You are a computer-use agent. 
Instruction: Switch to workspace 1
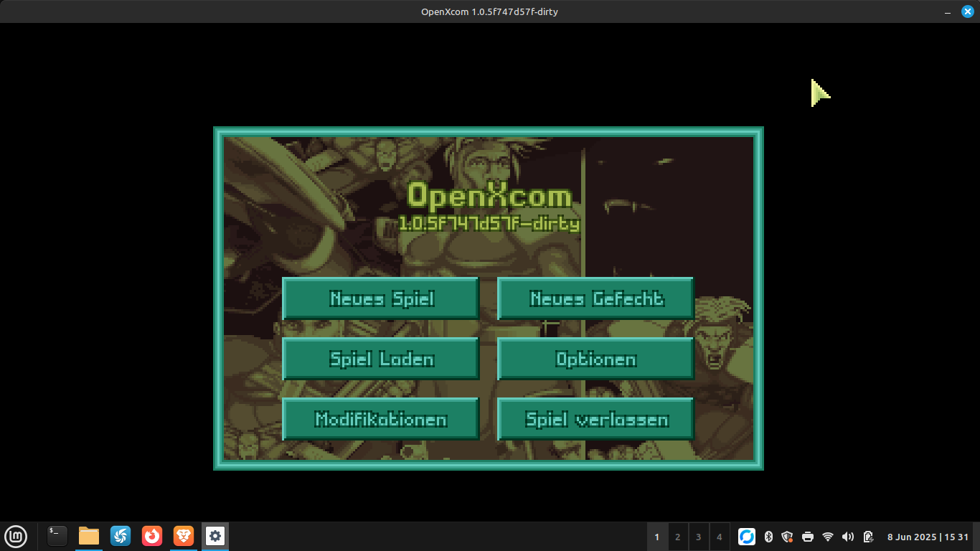[657, 537]
